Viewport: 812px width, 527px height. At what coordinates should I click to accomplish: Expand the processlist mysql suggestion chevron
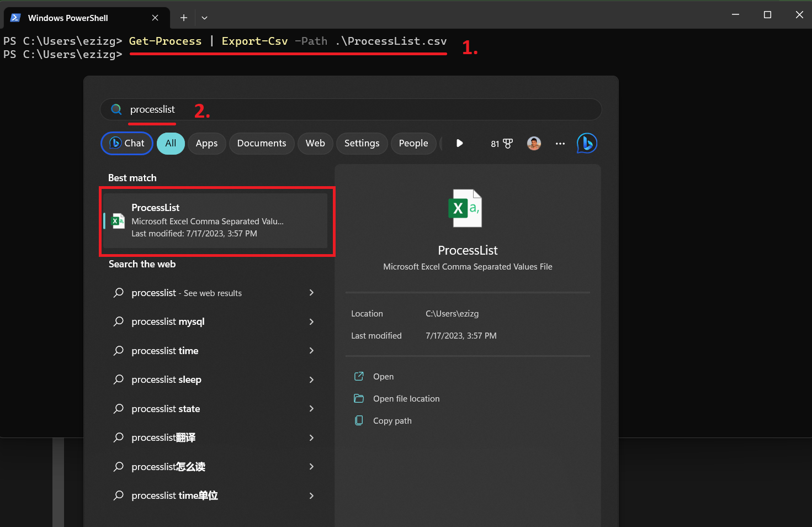[x=311, y=322]
